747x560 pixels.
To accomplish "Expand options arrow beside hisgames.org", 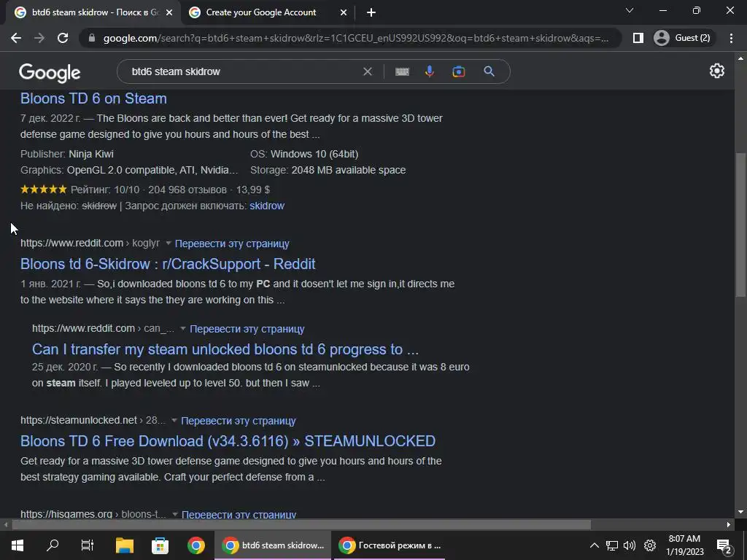I will [175, 514].
